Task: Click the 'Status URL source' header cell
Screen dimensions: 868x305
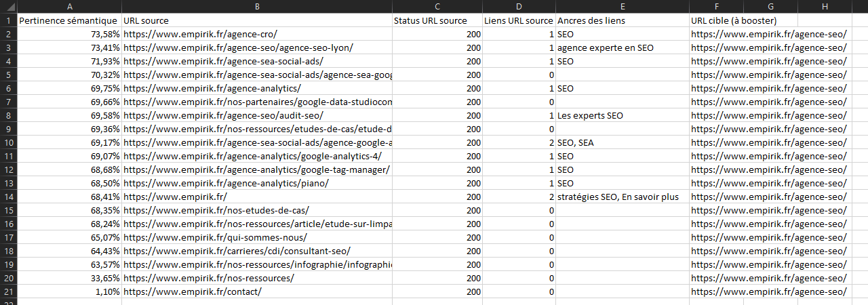Action: pos(437,20)
